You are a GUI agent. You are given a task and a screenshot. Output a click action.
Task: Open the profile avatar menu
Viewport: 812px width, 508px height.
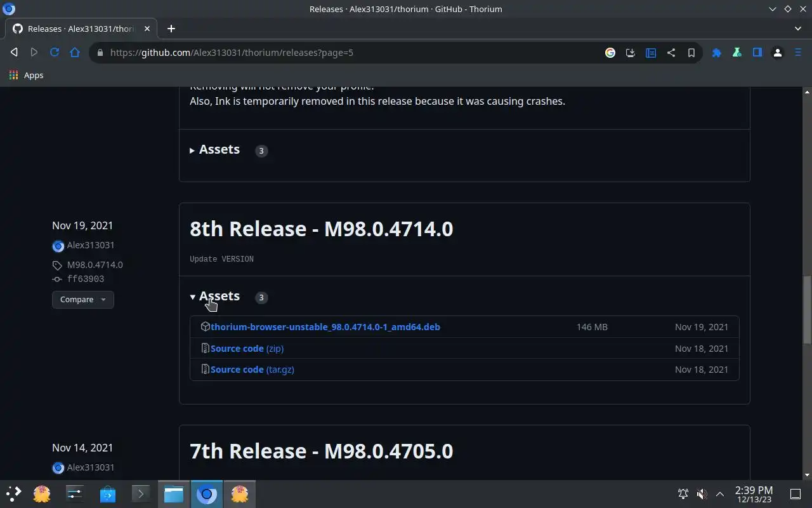tap(778, 53)
